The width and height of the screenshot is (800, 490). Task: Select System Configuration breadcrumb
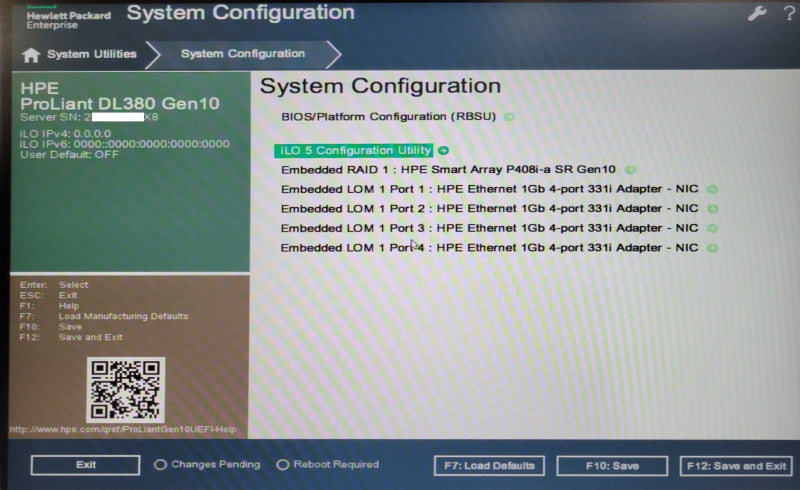point(243,54)
